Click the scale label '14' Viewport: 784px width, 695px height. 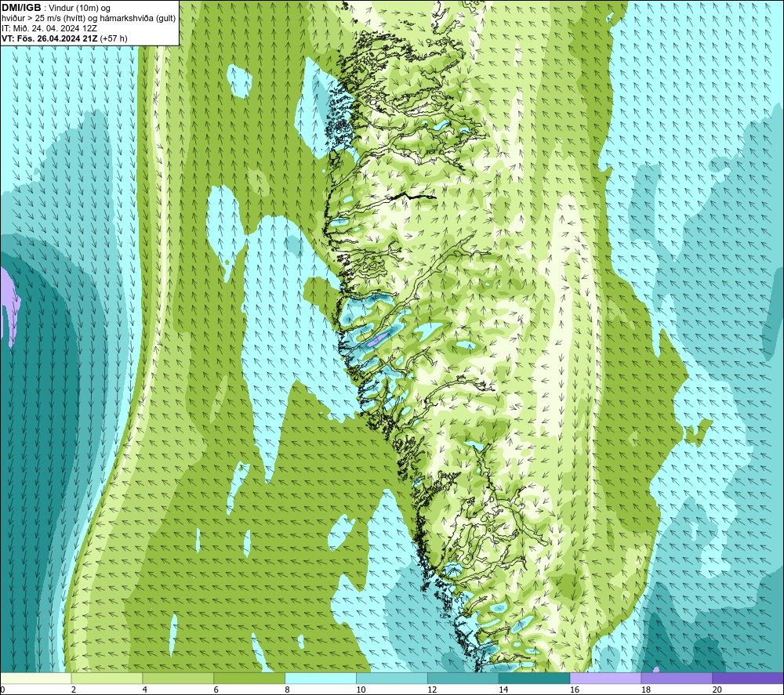pyautogui.click(x=503, y=690)
